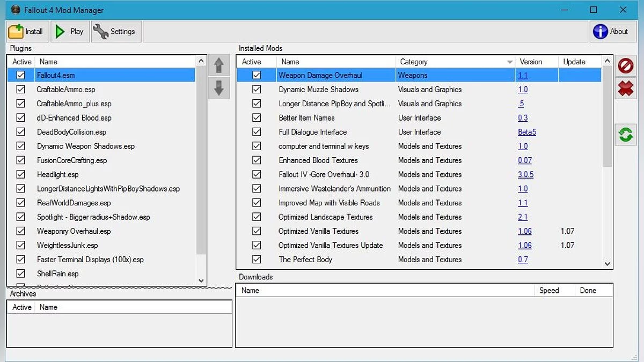Screen dimensions: 644x362
Task: Move the selected plugin up with the up arrow
Action: coord(218,65)
